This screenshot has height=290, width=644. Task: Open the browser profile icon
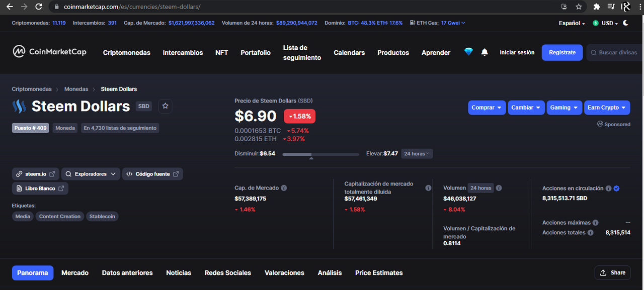(x=626, y=7)
